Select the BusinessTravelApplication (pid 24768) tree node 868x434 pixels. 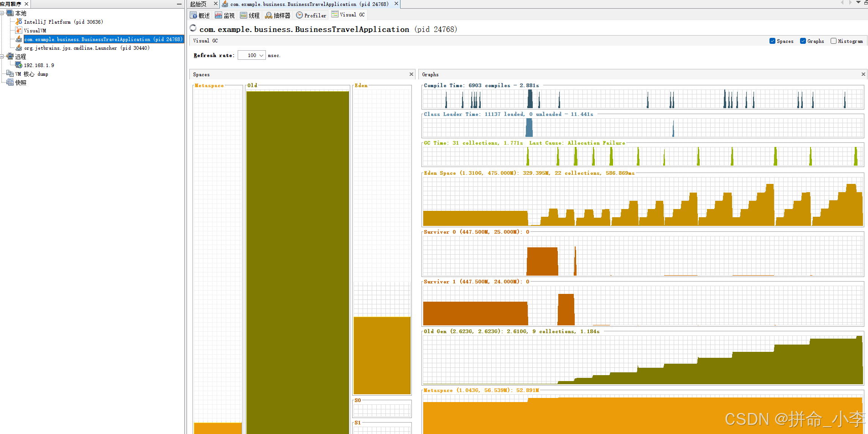[104, 39]
